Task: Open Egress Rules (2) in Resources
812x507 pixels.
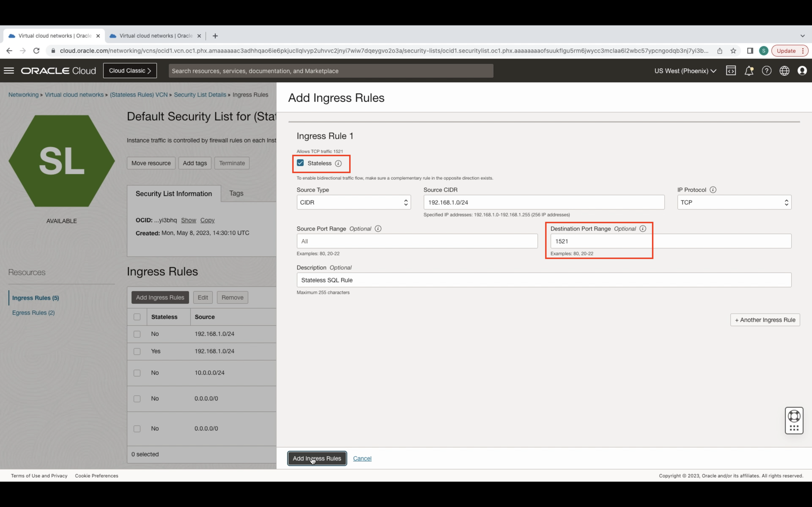Action: (x=33, y=313)
